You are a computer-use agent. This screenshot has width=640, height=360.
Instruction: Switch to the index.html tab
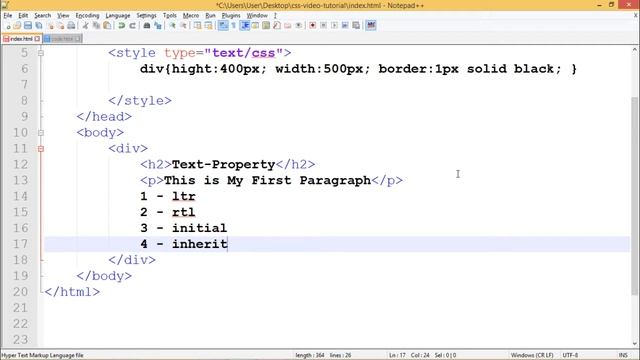21,39
